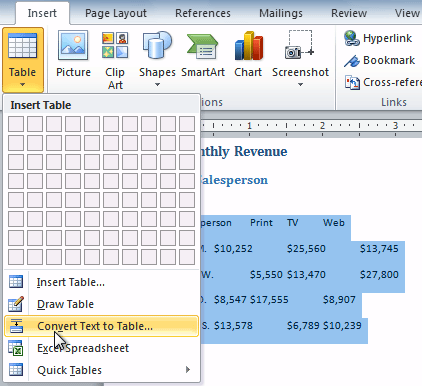Click the Monthly Revenue heading text
The image size is (422, 386).
243,151
